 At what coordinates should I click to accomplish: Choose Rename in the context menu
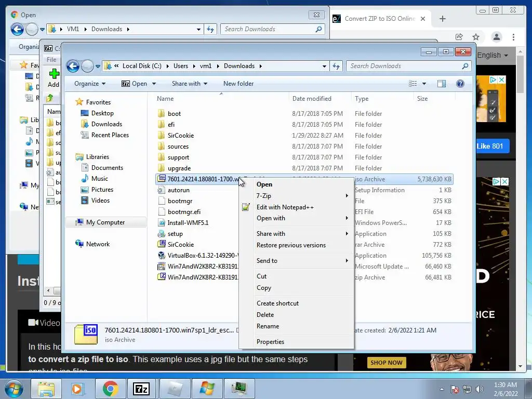point(302,326)
